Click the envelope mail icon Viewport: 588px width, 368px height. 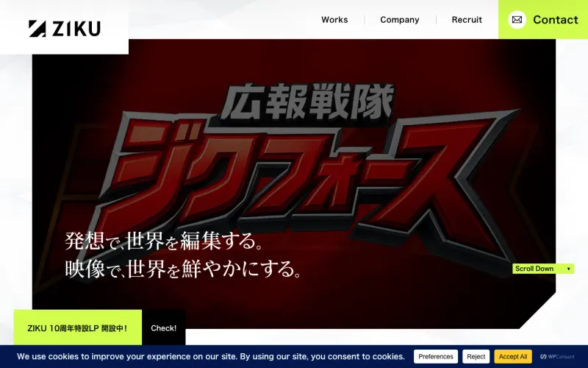pyautogui.click(x=517, y=20)
